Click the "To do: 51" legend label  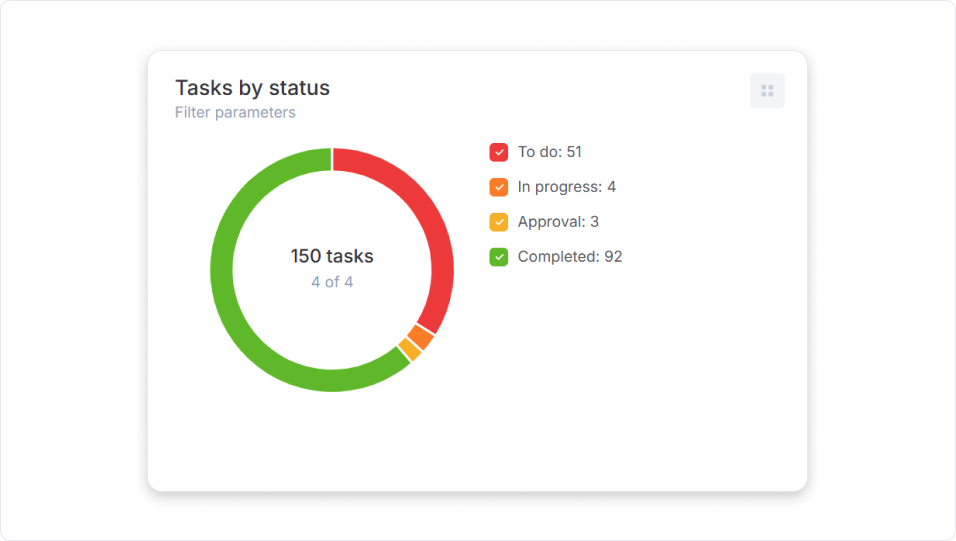(x=549, y=152)
